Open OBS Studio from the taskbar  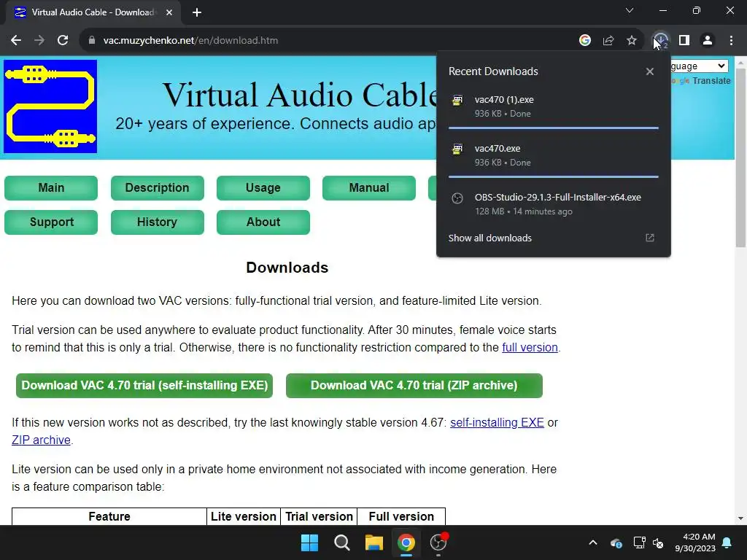tap(438, 542)
